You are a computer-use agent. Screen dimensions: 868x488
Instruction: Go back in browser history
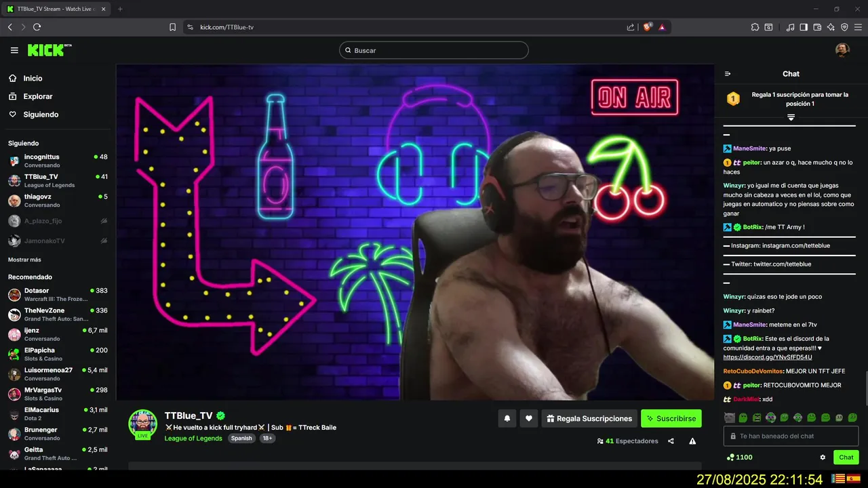click(9, 27)
